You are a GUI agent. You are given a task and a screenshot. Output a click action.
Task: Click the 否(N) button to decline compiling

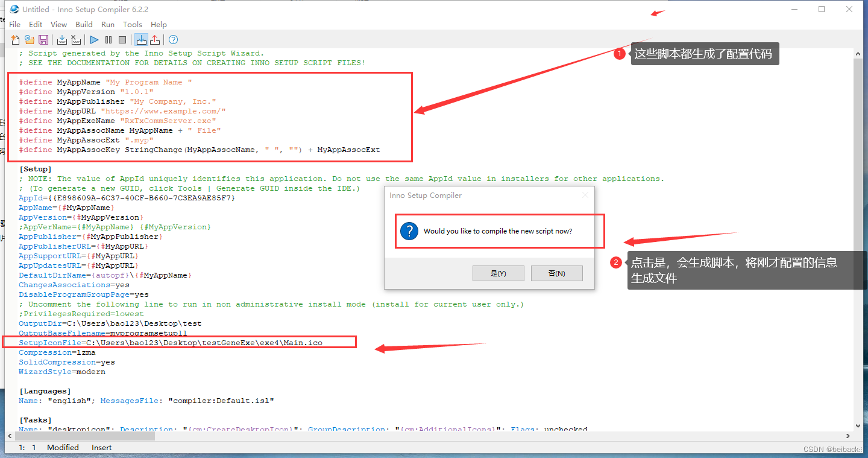[557, 273]
